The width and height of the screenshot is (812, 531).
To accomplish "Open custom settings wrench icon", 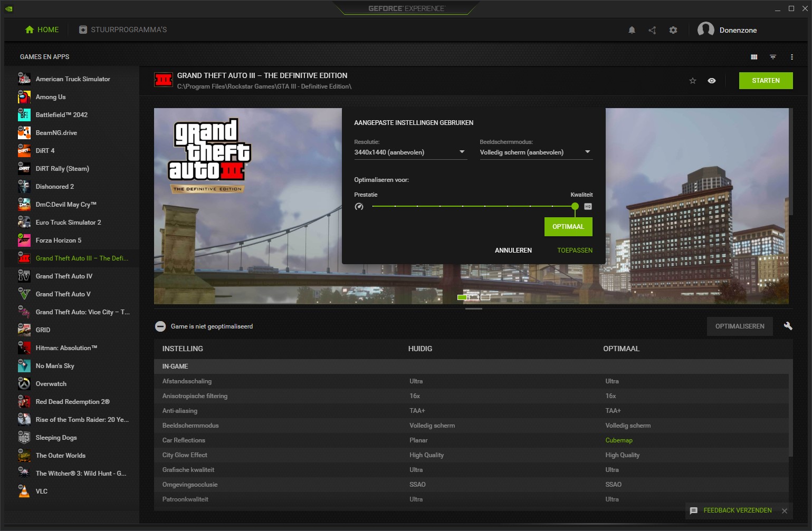I will (788, 326).
